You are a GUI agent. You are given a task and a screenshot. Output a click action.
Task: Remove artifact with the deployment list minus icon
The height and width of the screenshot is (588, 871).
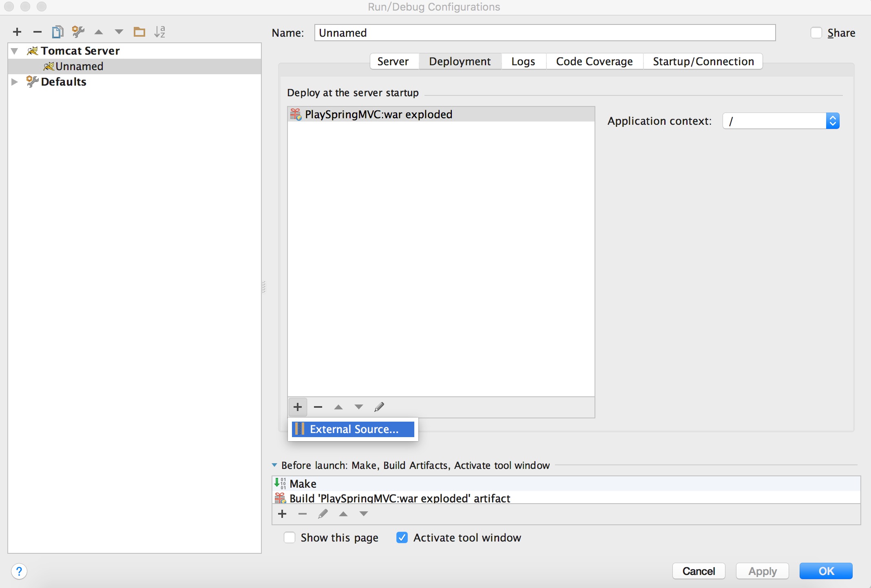tap(318, 407)
